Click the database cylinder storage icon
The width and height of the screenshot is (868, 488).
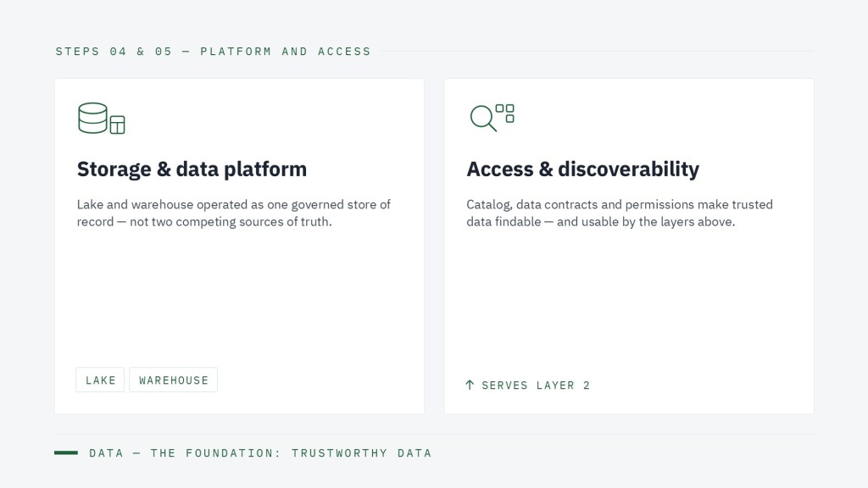pyautogui.click(x=92, y=118)
